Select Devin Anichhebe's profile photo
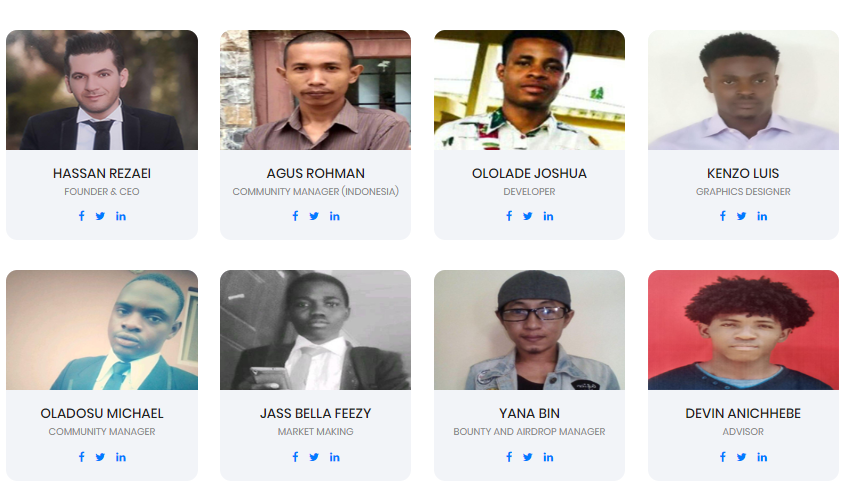 [x=743, y=330]
